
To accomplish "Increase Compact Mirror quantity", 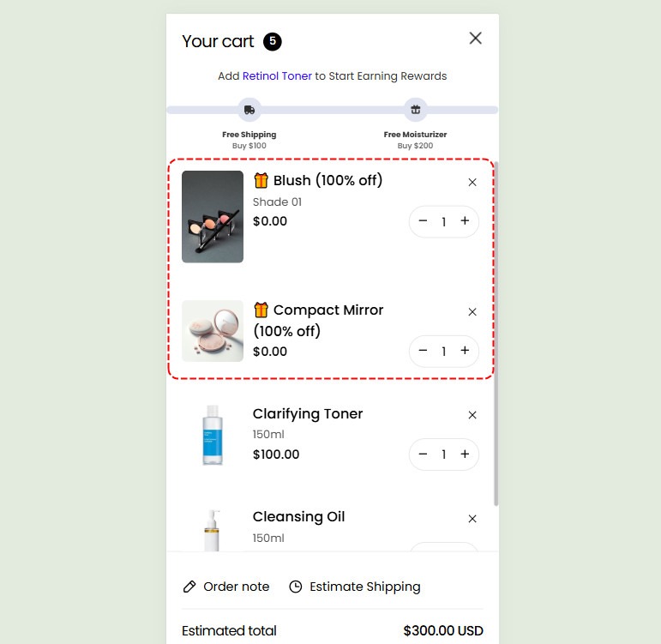I will (x=465, y=351).
